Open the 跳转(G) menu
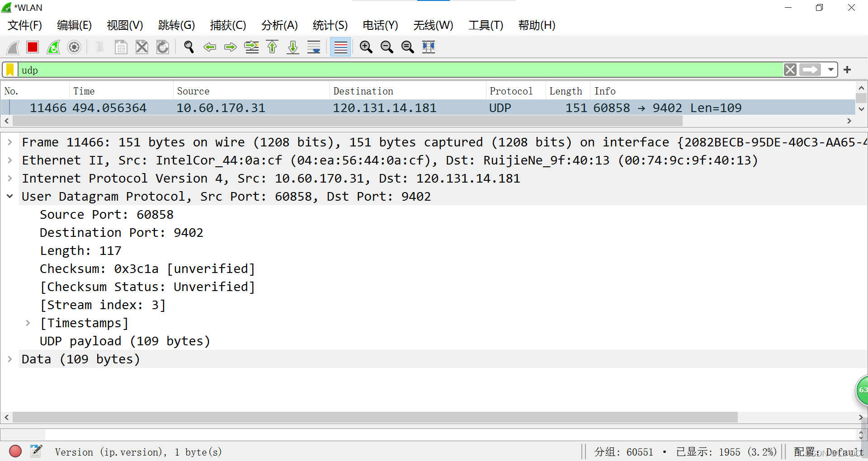 (x=177, y=25)
